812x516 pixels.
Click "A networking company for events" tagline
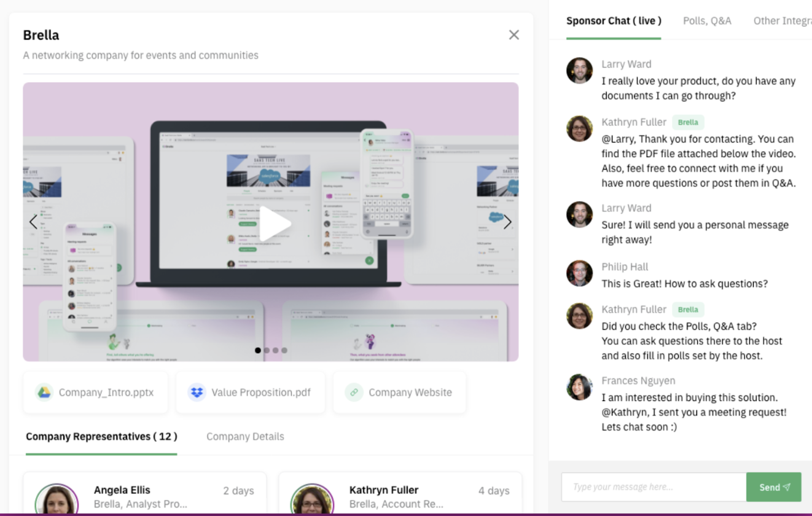[x=141, y=55]
